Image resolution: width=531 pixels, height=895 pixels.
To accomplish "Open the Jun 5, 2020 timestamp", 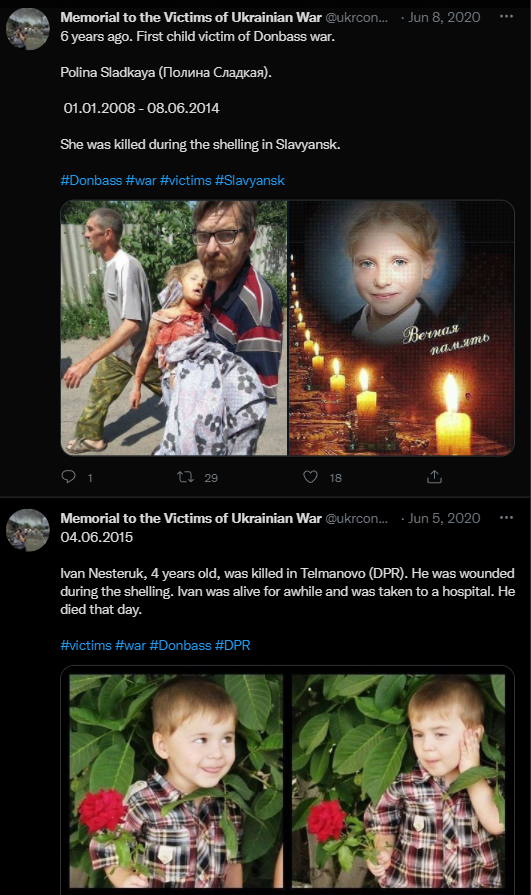I will pyautogui.click(x=444, y=518).
